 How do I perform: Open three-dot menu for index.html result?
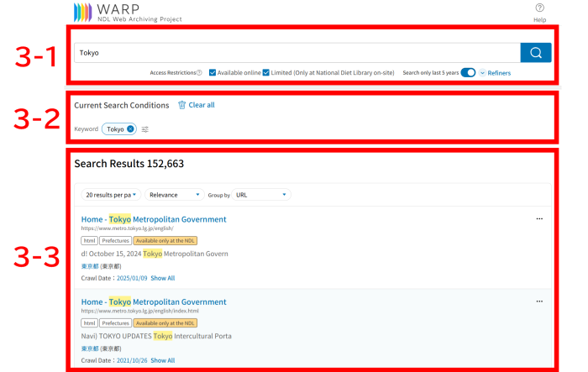[539, 301]
